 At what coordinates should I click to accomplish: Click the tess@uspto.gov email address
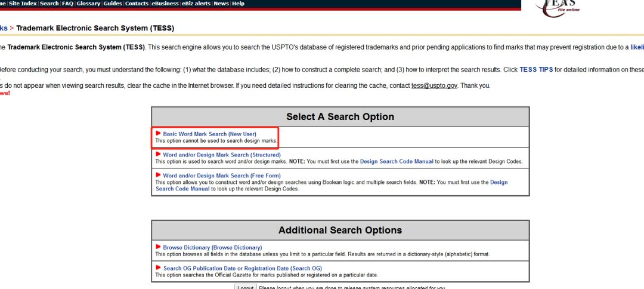434,86
